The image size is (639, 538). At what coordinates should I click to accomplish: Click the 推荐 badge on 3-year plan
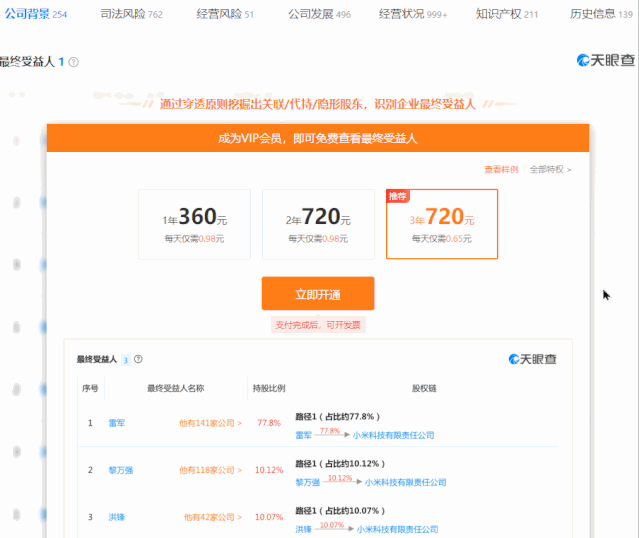pyautogui.click(x=397, y=196)
